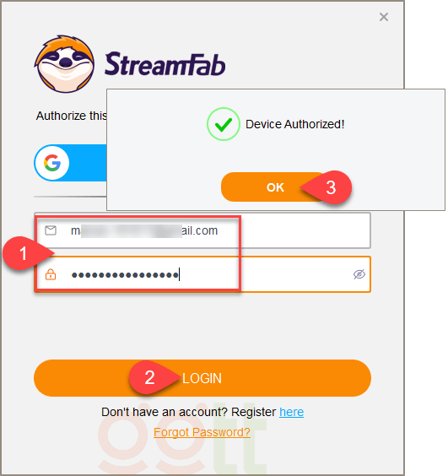The height and width of the screenshot is (476, 448).
Task: Click the Google sign-in icon
Action: tap(52, 163)
